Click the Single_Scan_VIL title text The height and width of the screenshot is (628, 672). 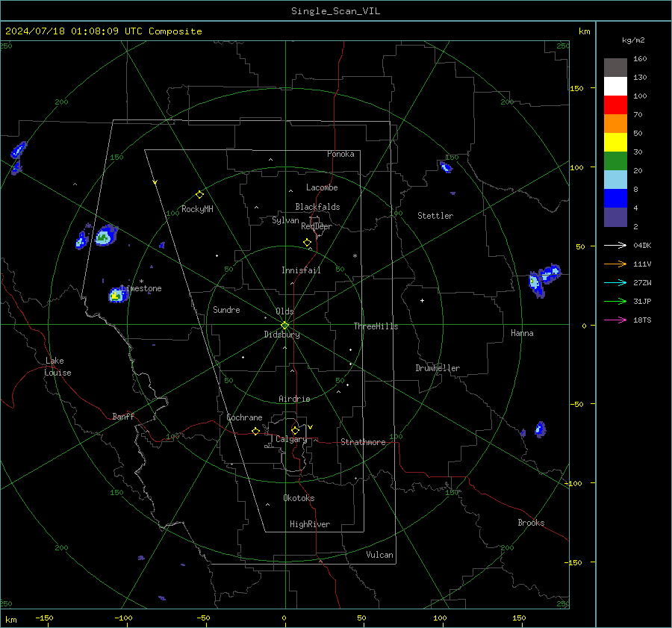335,11
